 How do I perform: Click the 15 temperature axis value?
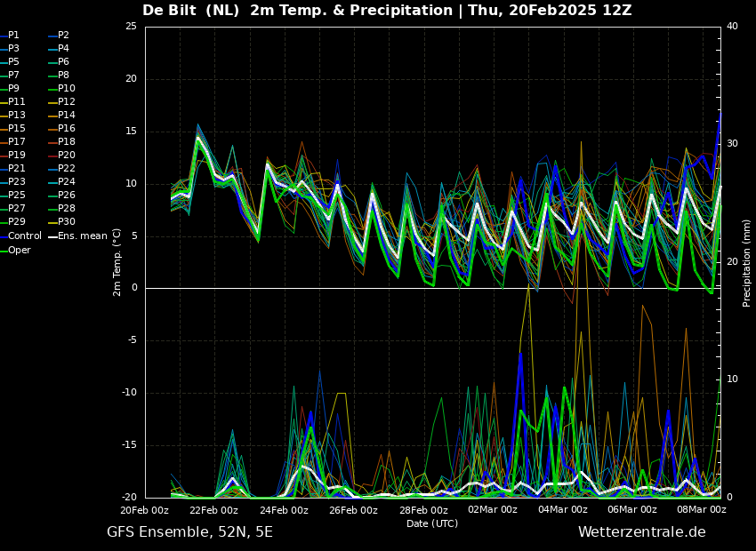(x=131, y=132)
